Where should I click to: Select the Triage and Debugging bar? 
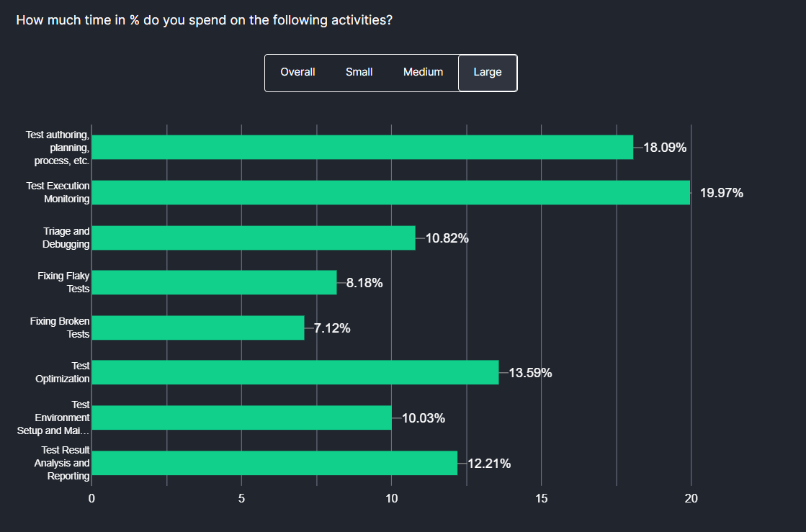(252, 238)
